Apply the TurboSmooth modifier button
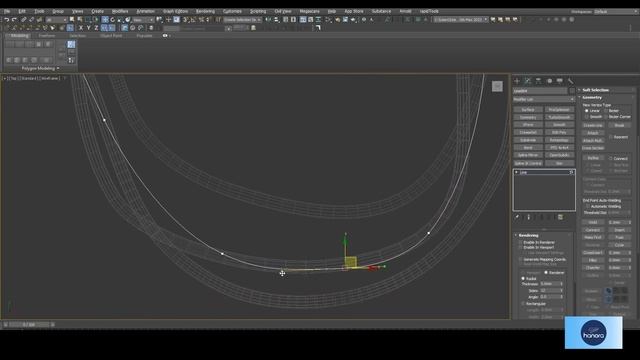Image resolution: width=640 pixels, height=360 pixels. coord(559,117)
